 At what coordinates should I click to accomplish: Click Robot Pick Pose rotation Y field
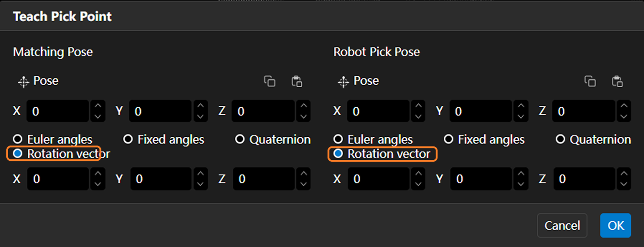click(x=481, y=179)
